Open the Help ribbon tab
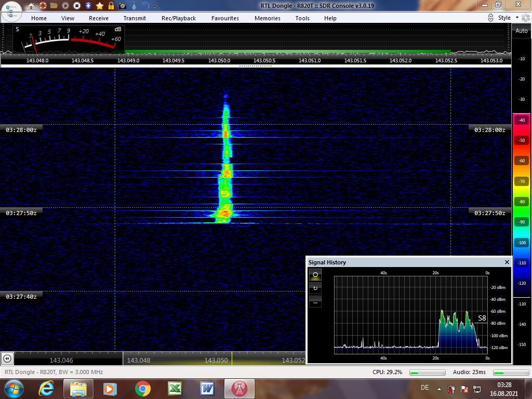The width and height of the screenshot is (532, 399). coord(330,18)
